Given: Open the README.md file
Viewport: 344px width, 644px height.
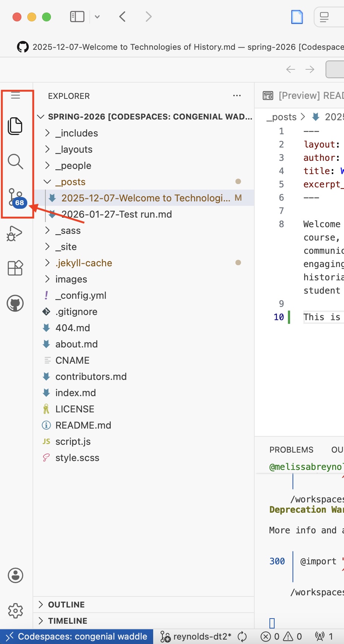Looking at the screenshot, I should coord(144,425).
